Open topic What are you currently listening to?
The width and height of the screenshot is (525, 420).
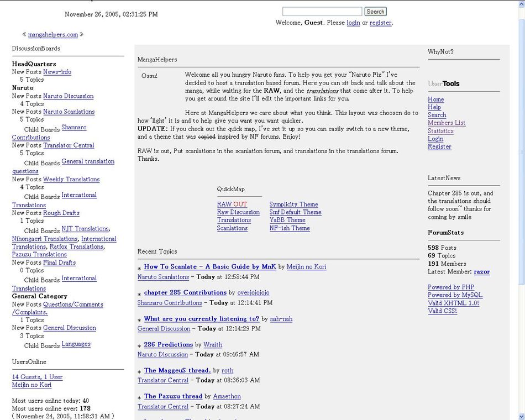202,318
